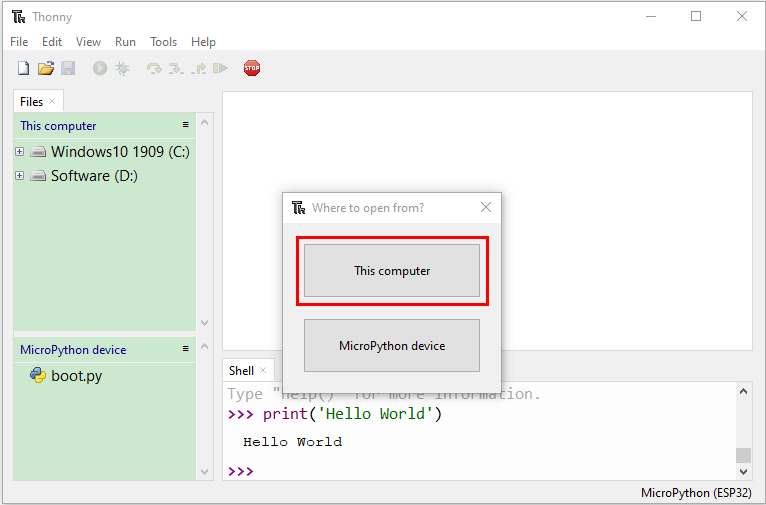The width and height of the screenshot is (766, 505).
Task: Click the Resume execution icon
Action: point(221,68)
